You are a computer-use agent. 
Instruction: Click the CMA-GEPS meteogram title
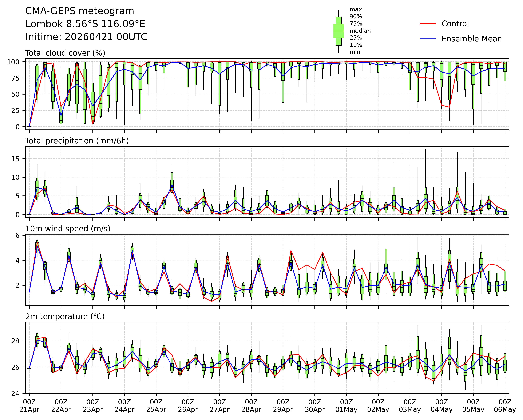(80, 11)
